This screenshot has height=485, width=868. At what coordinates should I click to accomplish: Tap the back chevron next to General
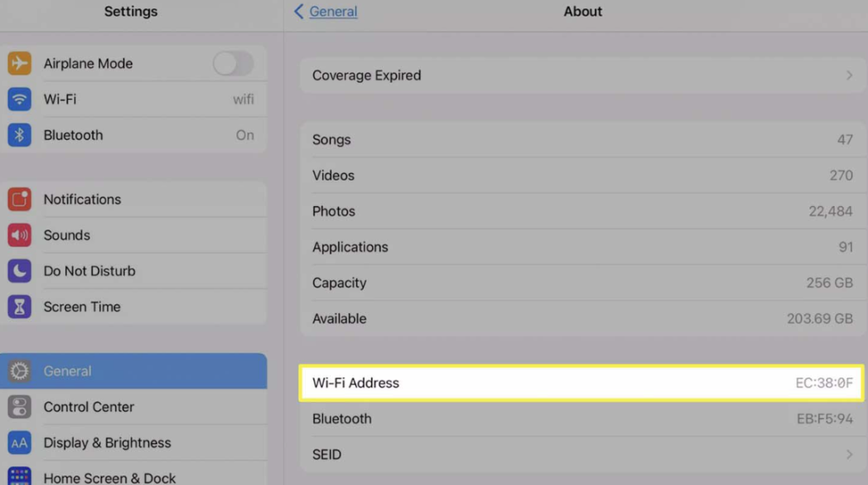[x=298, y=12]
